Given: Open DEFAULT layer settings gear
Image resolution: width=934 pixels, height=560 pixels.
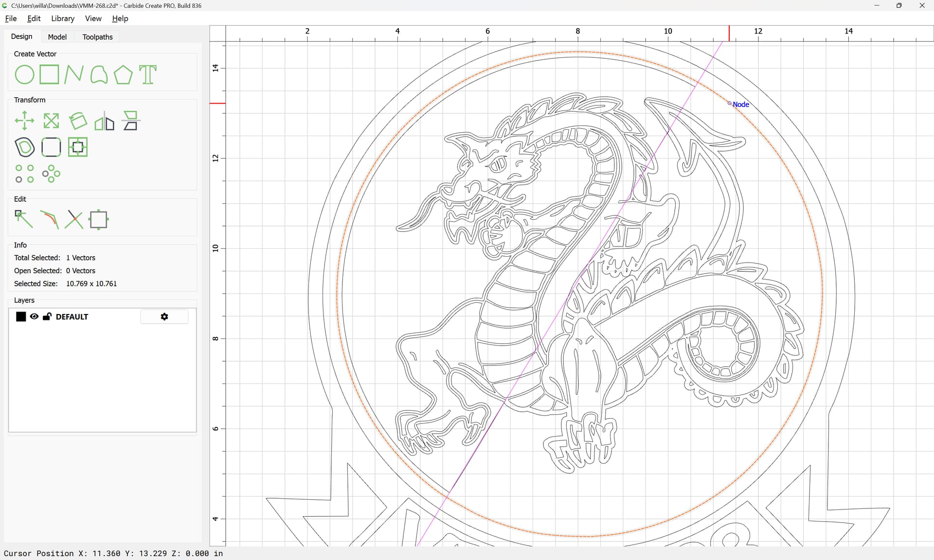Looking at the screenshot, I should click(x=164, y=316).
